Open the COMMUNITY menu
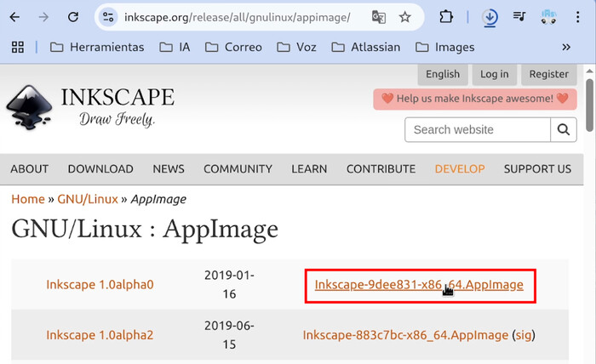This screenshot has height=364, width=596. (x=238, y=169)
